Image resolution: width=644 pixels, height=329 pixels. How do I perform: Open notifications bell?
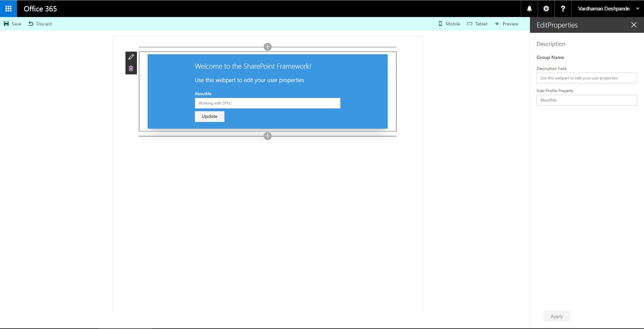click(529, 8)
